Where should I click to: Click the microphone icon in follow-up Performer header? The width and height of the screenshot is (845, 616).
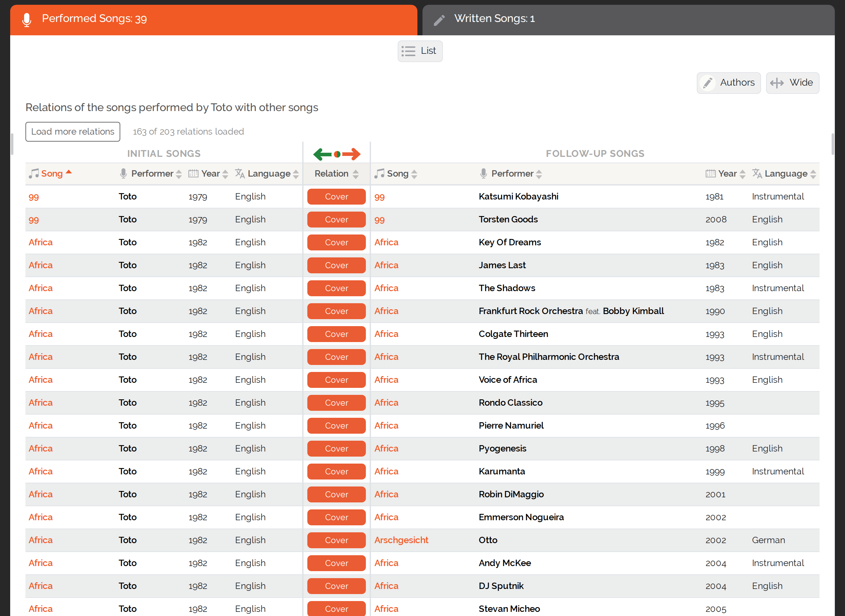pyautogui.click(x=484, y=173)
